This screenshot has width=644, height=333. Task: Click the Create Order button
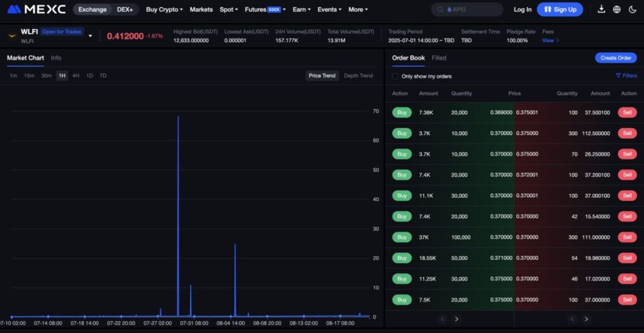tap(616, 58)
